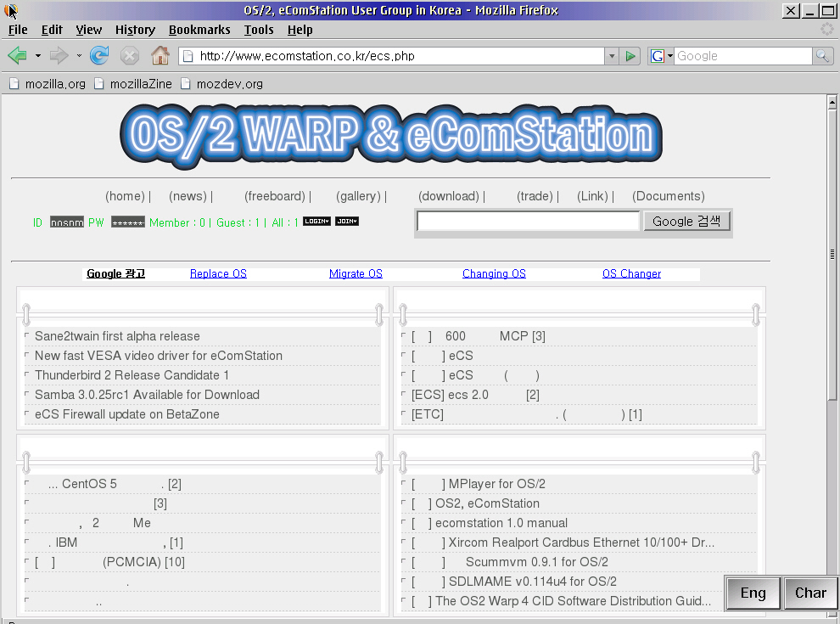The image size is (840, 624).
Task: Open Samba 3.0.25rc1 Available for Download
Action: (x=148, y=395)
